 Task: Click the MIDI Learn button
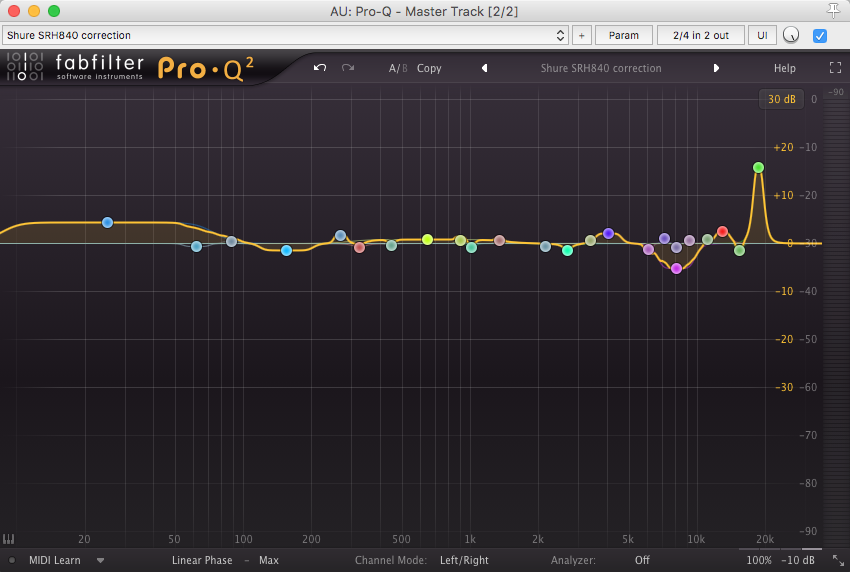coord(55,560)
